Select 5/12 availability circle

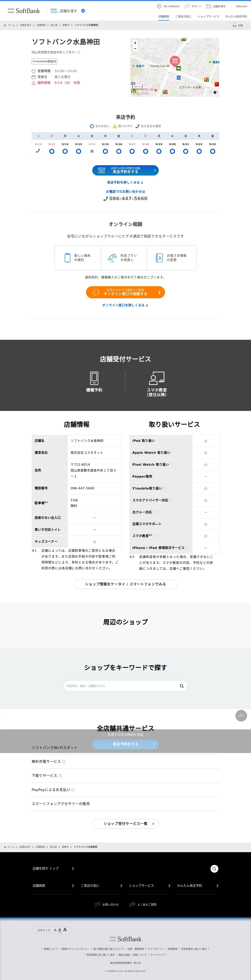(x=65, y=151)
